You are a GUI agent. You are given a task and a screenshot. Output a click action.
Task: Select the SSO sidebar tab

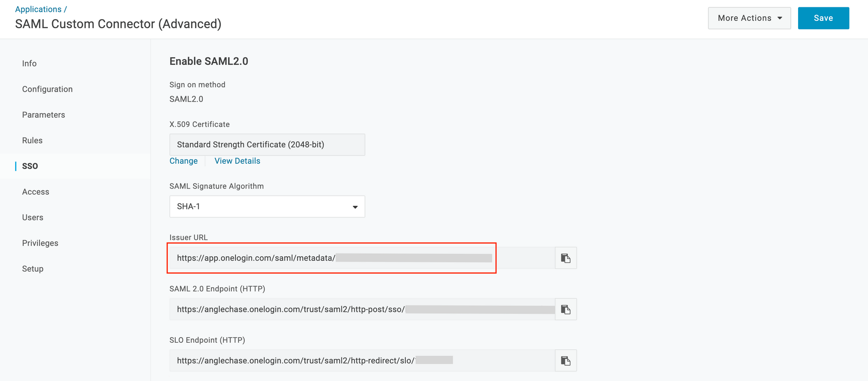(x=30, y=166)
